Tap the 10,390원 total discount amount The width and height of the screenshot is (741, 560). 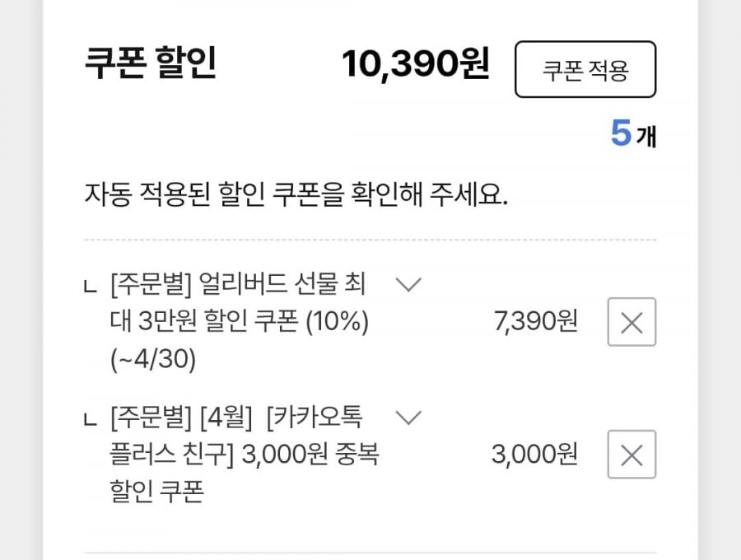click(416, 64)
